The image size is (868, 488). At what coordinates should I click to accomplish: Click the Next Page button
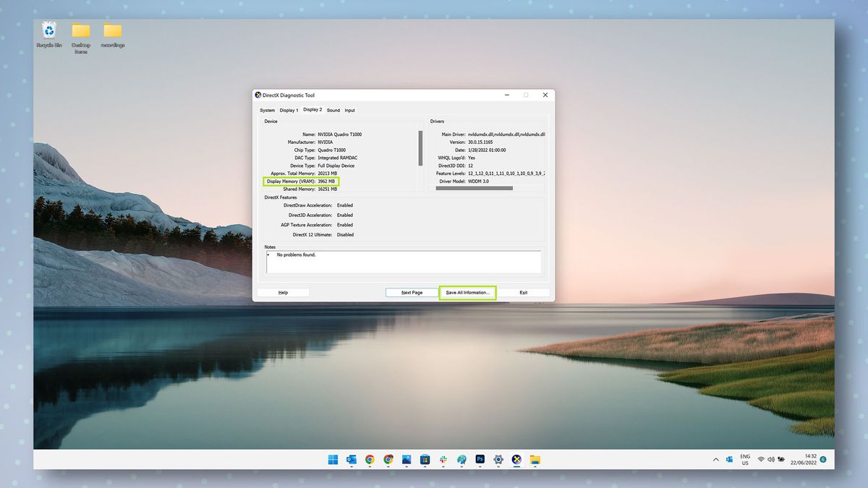coord(411,292)
